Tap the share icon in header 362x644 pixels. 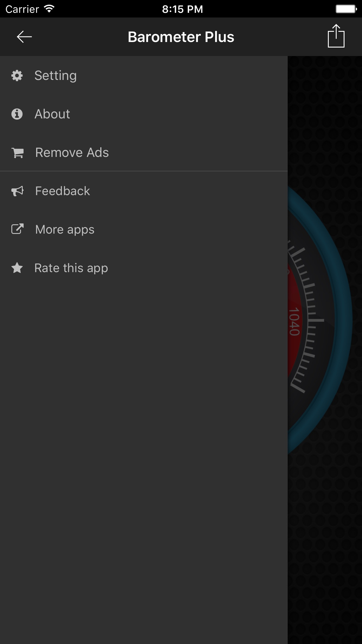pos(336,36)
